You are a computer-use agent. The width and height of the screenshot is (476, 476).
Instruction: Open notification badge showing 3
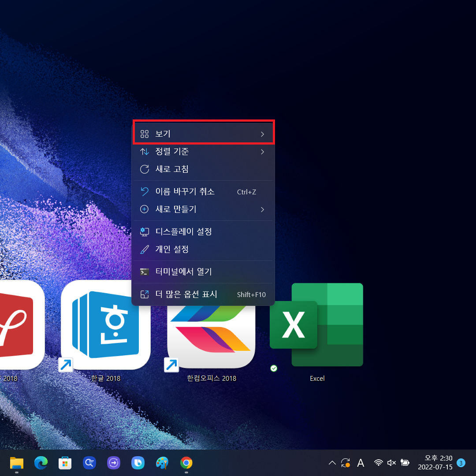pyautogui.click(x=461, y=463)
